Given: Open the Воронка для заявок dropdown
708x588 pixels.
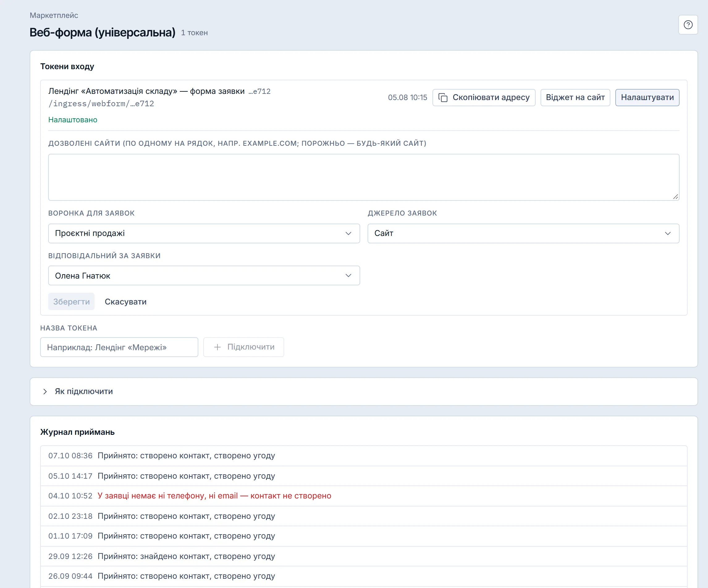Looking at the screenshot, I should coord(204,233).
